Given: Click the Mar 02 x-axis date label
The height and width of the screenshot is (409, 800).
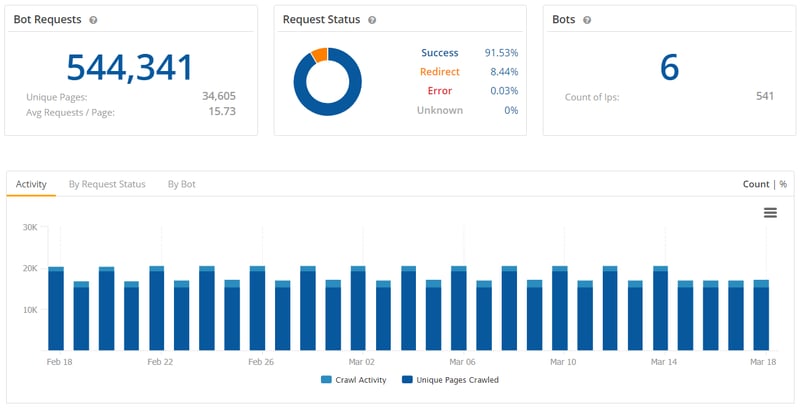Looking at the screenshot, I should (x=362, y=362).
